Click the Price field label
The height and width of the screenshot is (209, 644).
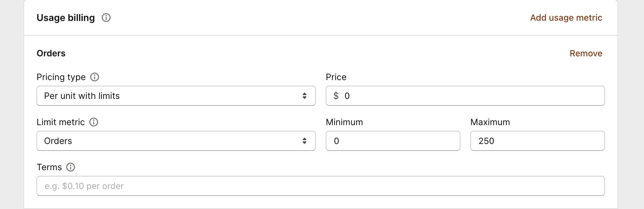[336, 77]
